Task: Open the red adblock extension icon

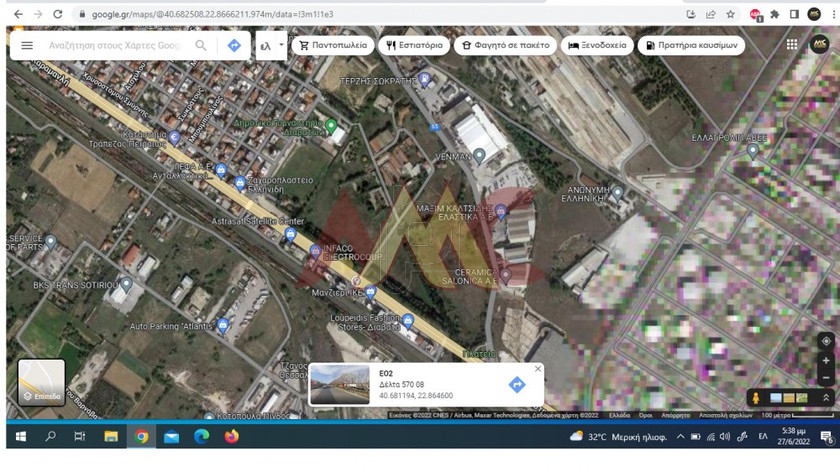Action: 755,15
